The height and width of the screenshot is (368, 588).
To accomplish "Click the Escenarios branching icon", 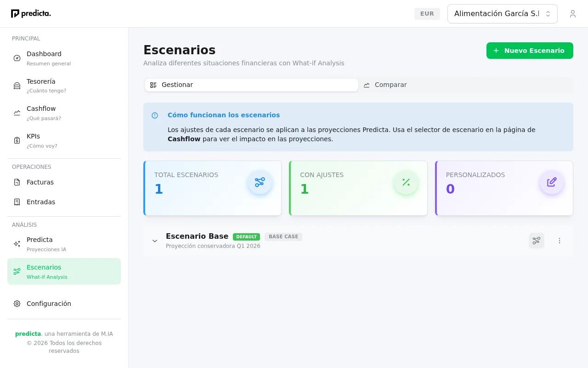I will click(17, 271).
